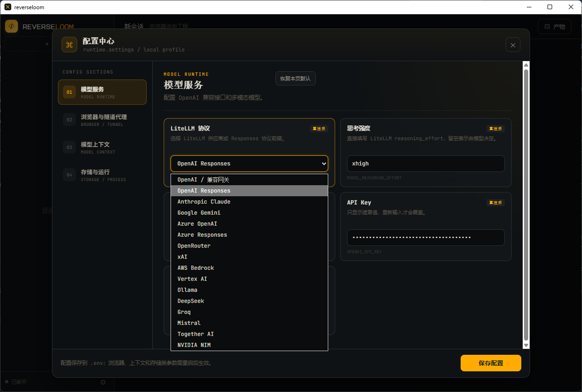
Task: Click the 新会话 title in the header
Action: pos(134,27)
